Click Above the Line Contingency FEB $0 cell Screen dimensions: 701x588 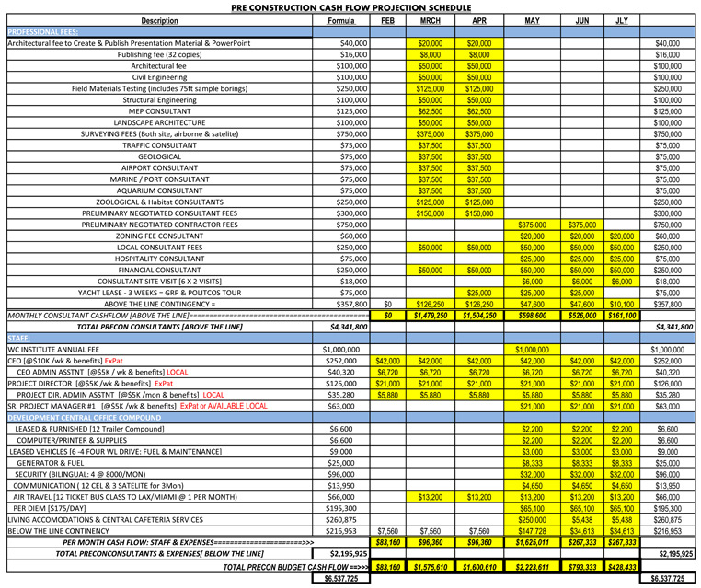(388, 304)
